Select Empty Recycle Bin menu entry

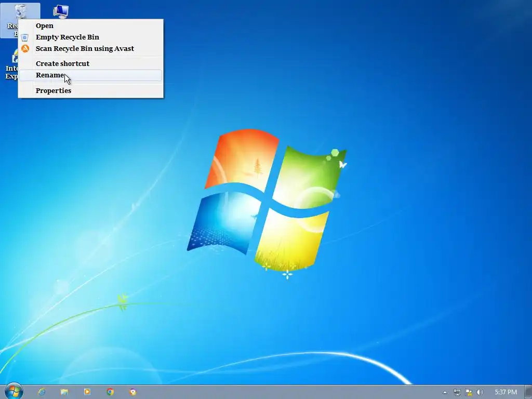[90, 37]
